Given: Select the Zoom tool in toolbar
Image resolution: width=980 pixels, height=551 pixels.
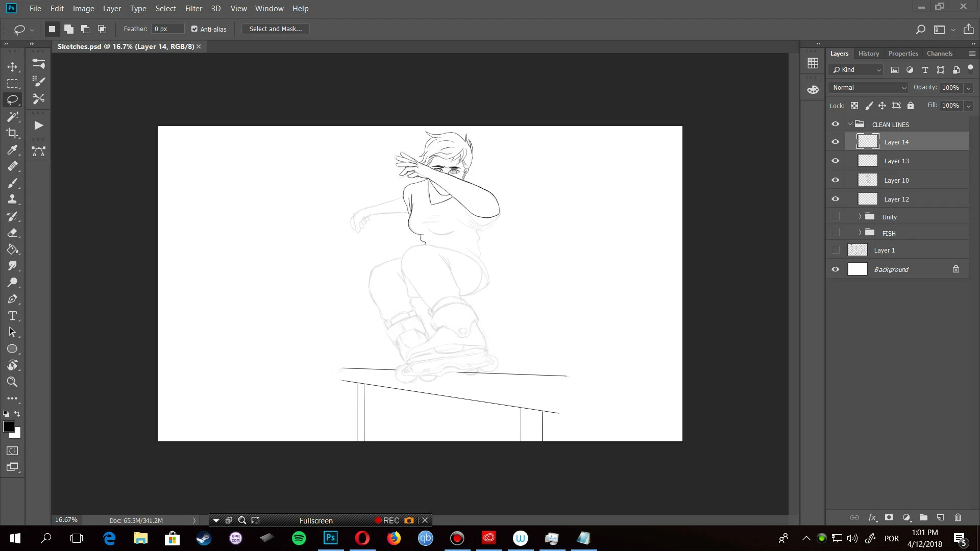Looking at the screenshot, I should pos(12,382).
